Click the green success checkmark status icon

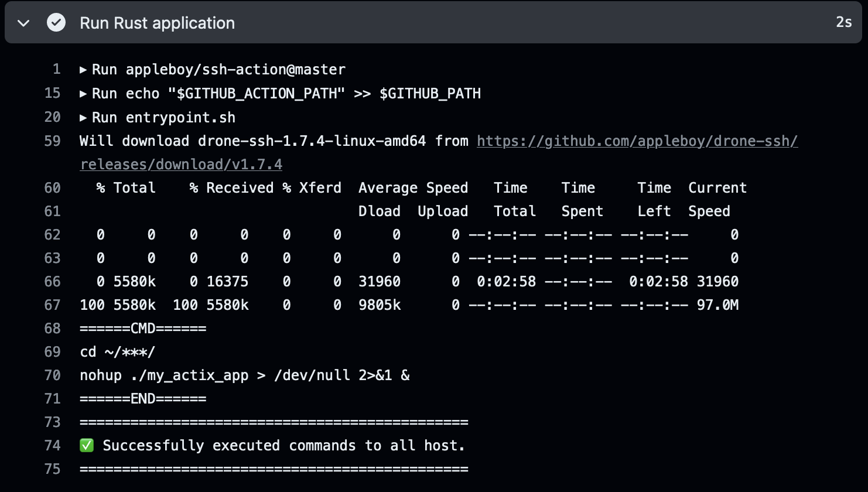coord(56,23)
